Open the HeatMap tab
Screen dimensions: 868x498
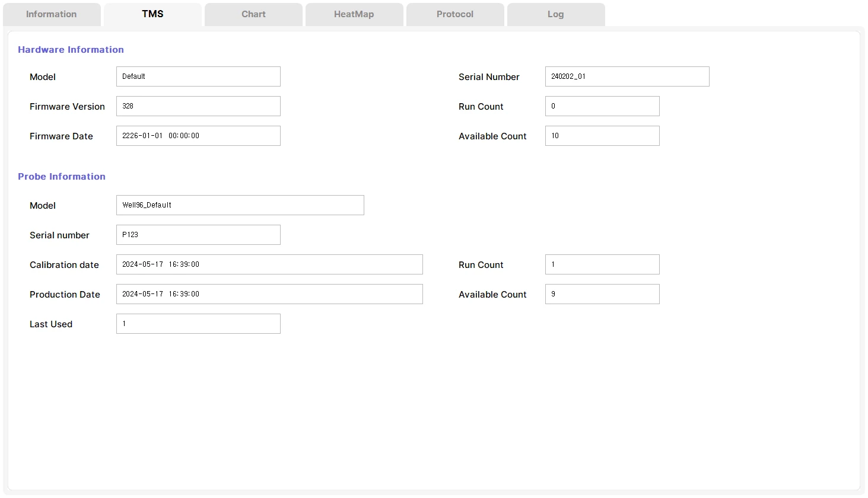354,14
